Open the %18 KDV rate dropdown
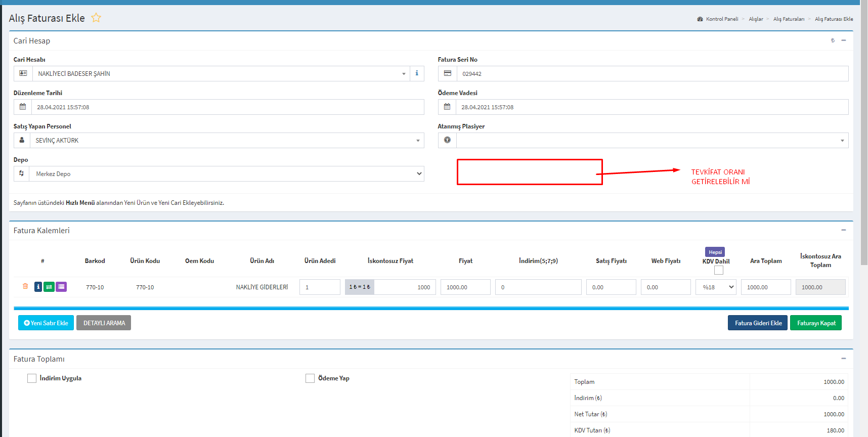Image resolution: width=868 pixels, height=437 pixels. pos(716,287)
